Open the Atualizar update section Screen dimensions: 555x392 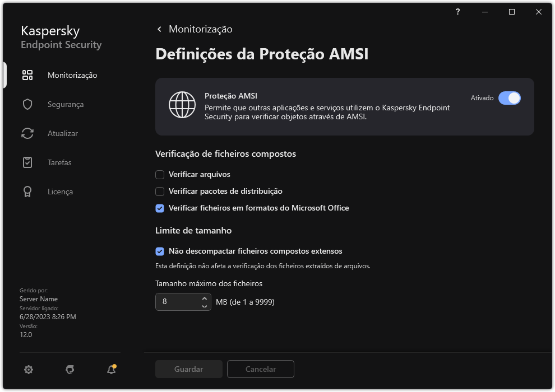tap(62, 133)
